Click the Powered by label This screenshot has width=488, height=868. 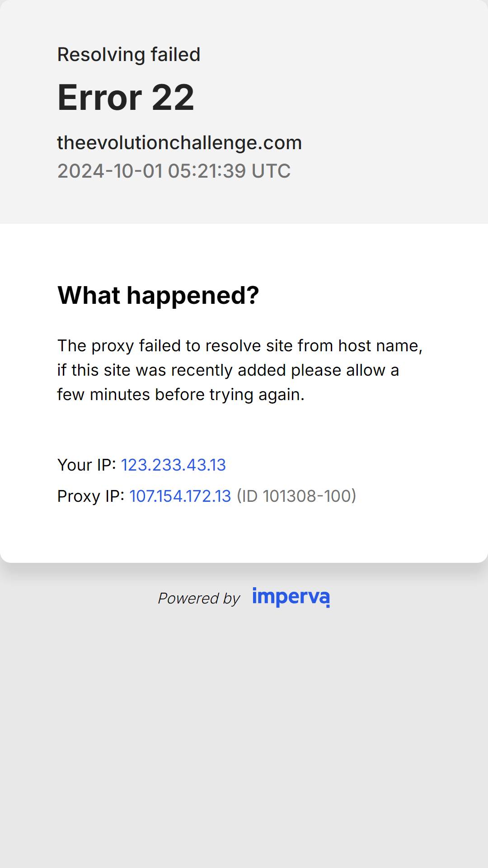[x=199, y=598]
